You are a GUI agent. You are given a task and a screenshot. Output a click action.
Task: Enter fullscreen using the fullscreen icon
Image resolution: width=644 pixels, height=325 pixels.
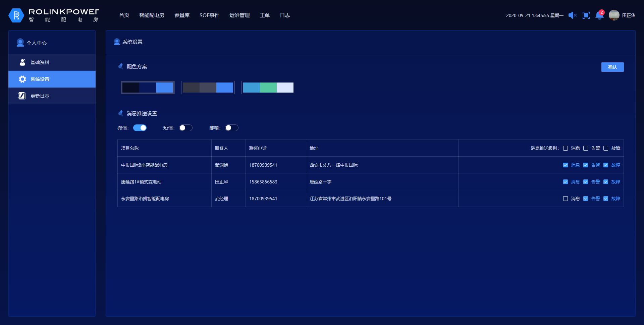(586, 15)
